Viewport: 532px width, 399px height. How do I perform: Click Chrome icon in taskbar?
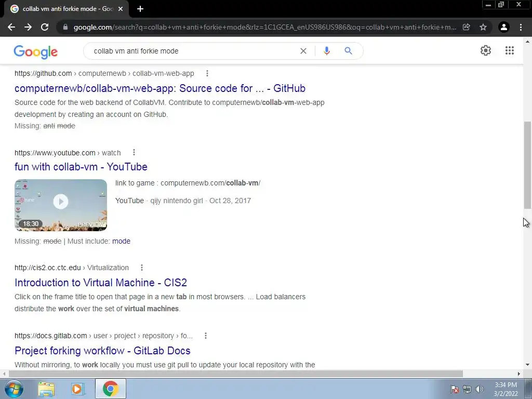[110, 389]
